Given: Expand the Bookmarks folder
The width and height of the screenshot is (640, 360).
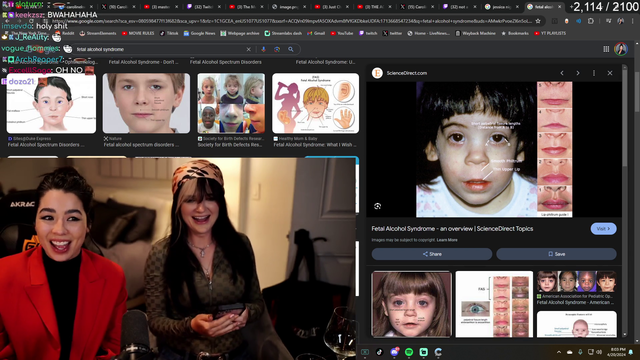Looking at the screenshot, I should [x=515, y=33].
